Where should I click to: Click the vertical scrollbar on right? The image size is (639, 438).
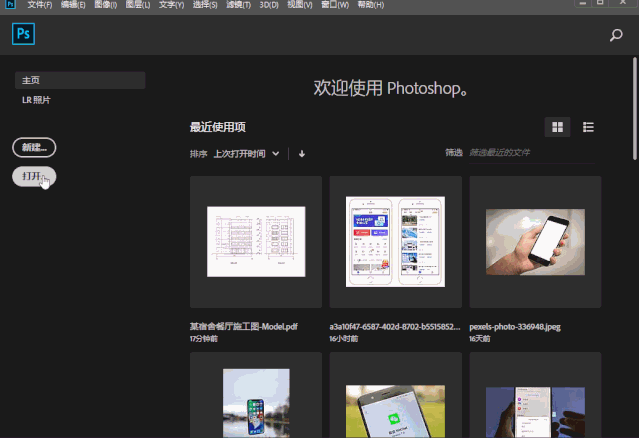[x=635, y=108]
